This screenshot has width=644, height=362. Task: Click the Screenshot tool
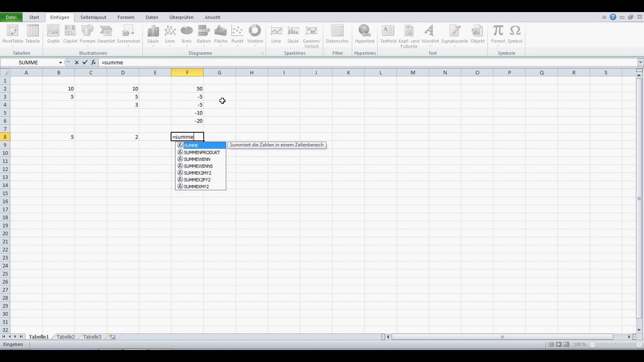click(x=128, y=35)
